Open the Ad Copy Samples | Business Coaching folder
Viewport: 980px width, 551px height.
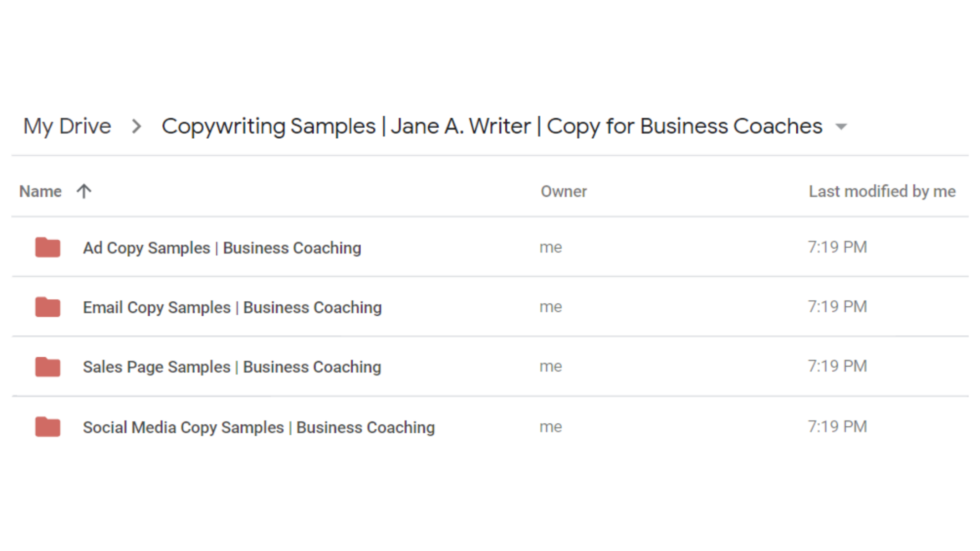coord(222,247)
